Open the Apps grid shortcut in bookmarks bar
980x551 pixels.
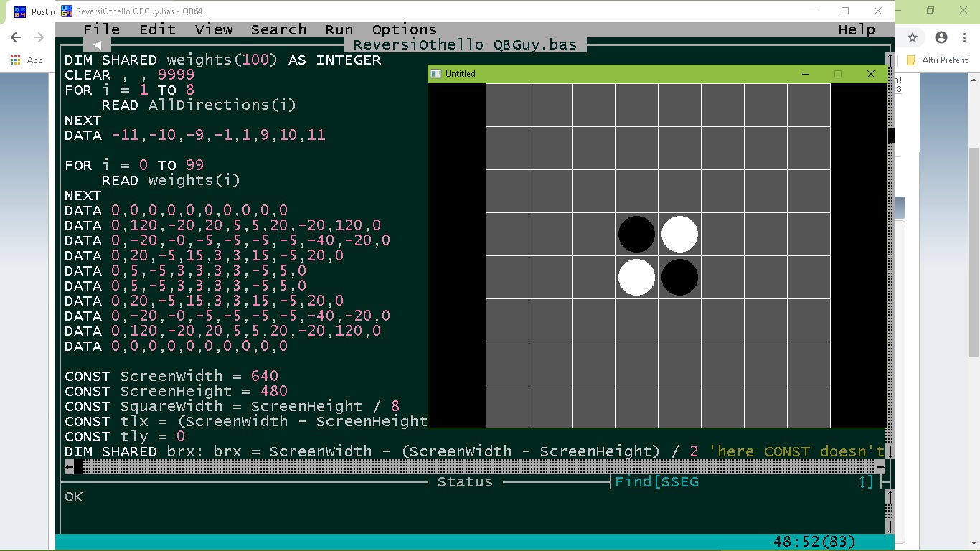point(16,60)
